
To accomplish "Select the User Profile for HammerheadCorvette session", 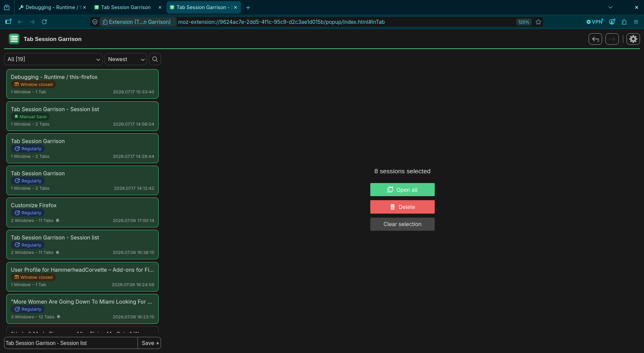I will click(x=83, y=277).
